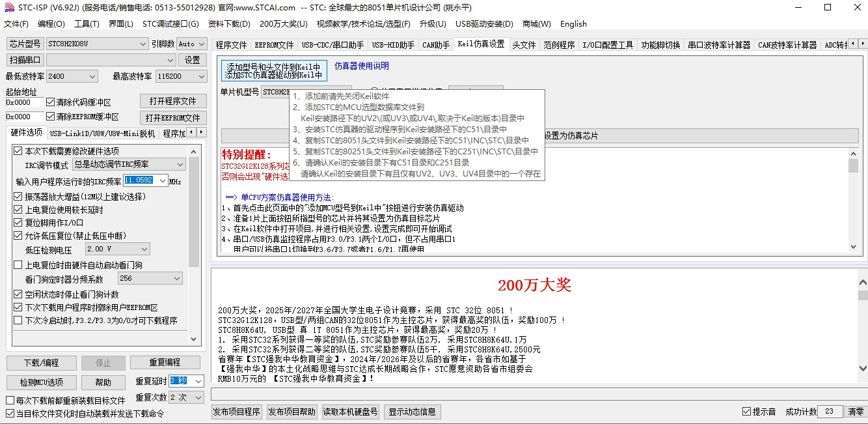
Task: Click the STC-ISP app icon in title bar
Action: click(8, 7)
